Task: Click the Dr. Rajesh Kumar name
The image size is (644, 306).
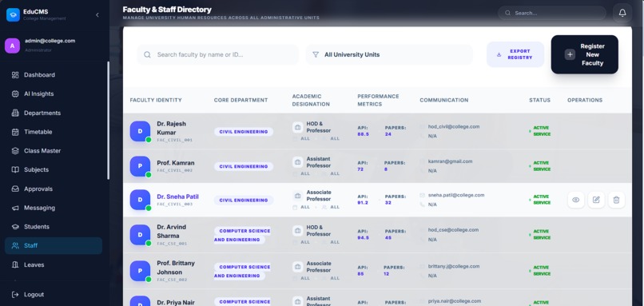Action: pos(171,128)
